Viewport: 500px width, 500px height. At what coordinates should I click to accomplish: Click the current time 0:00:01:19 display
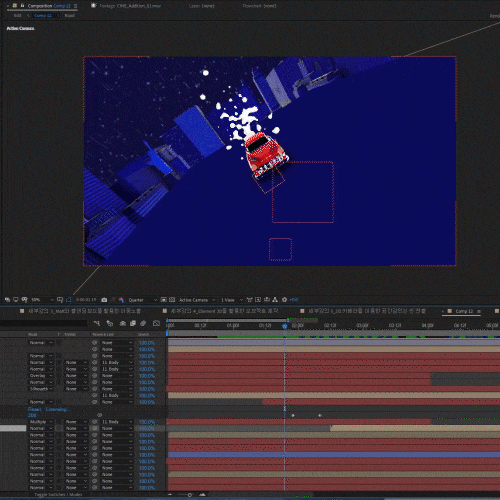86,300
